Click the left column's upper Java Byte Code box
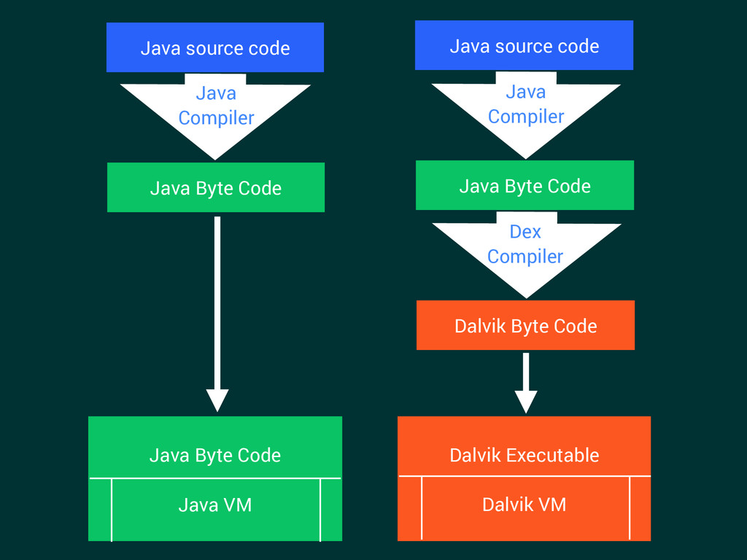 click(216, 187)
